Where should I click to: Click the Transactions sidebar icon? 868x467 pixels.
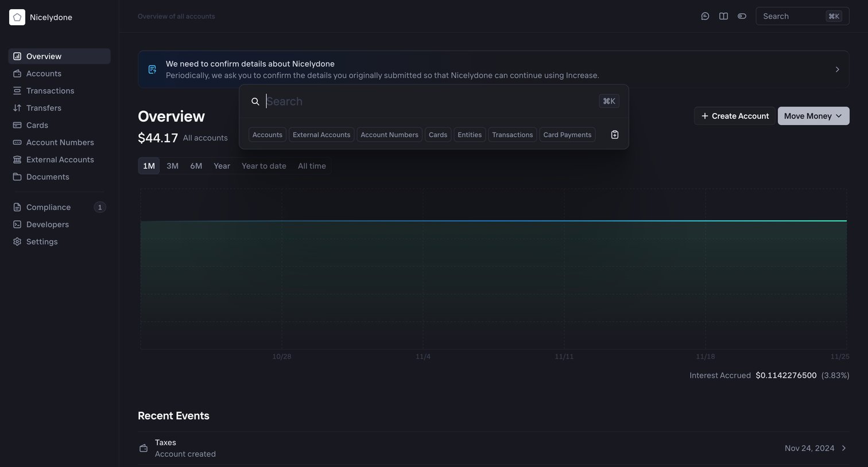pos(17,91)
